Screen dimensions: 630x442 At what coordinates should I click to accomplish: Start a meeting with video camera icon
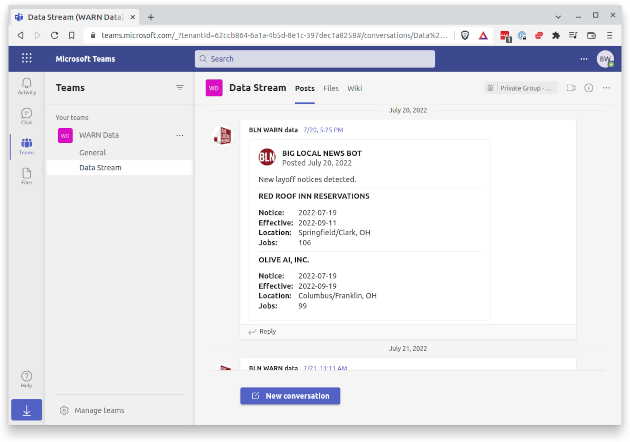pyautogui.click(x=571, y=88)
